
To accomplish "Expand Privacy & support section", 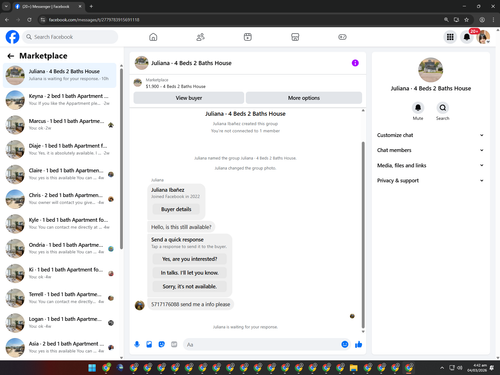I will (x=430, y=180).
